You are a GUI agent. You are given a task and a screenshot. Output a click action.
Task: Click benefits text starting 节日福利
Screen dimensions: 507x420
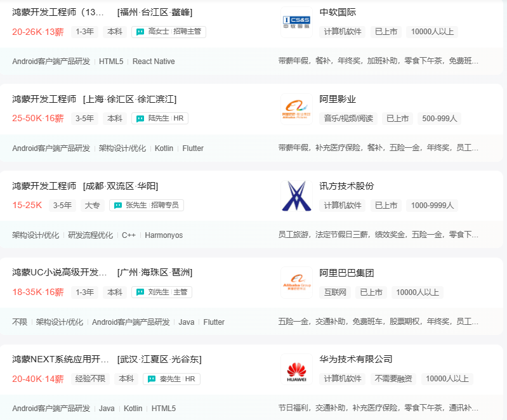click(378, 408)
